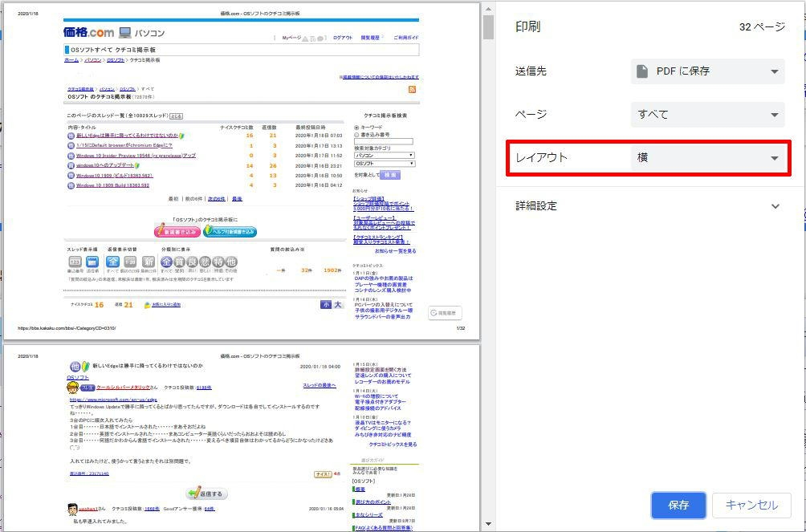Screen dimensions: 806x532
Task: Click the round 悲 filter icon
Action: point(205,262)
